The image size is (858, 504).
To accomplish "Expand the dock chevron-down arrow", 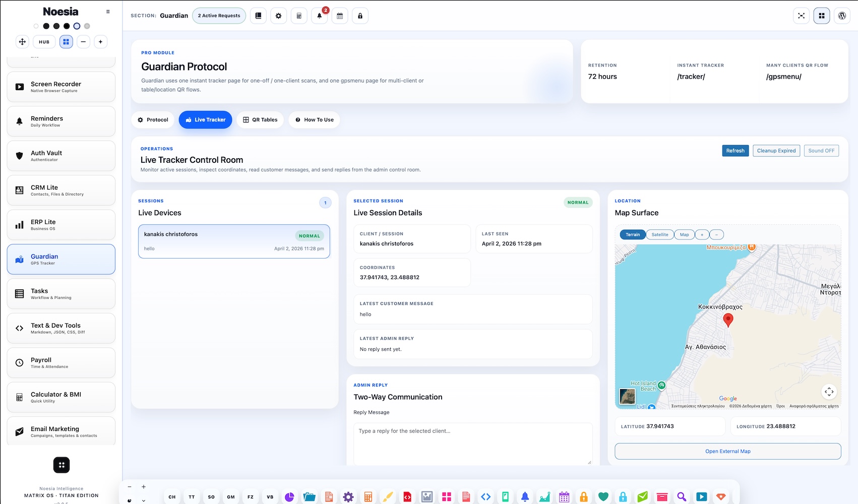I will point(144,500).
